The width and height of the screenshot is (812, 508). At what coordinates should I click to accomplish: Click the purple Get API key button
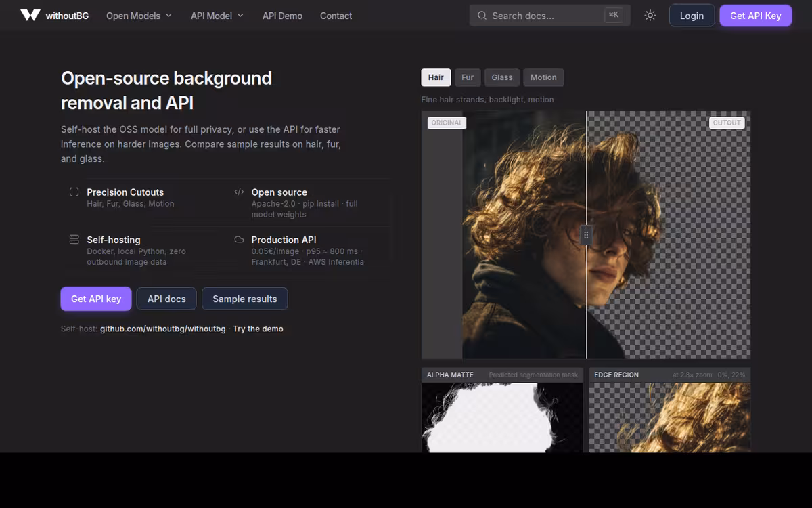pyautogui.click(x=96, y=299)
